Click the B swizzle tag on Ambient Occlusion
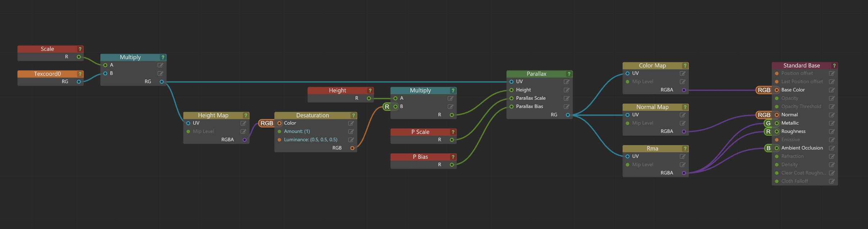The width and height of the screenshot is (868, 229). pyautogui.click(x=768, y=148)
